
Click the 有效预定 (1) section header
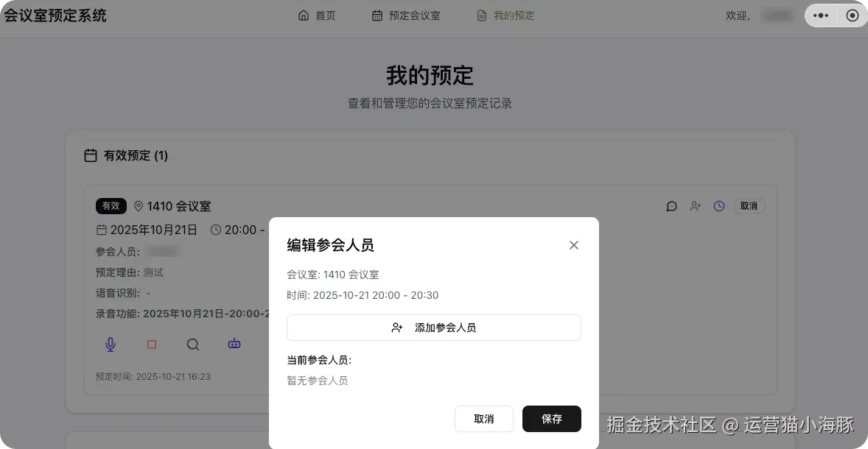point(136,156)
